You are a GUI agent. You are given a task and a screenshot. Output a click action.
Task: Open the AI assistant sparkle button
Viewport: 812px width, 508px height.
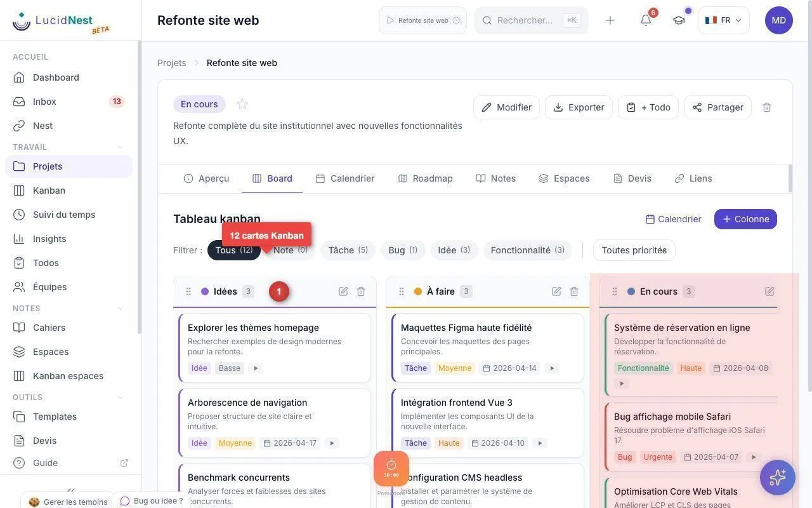tap(778, 478)
